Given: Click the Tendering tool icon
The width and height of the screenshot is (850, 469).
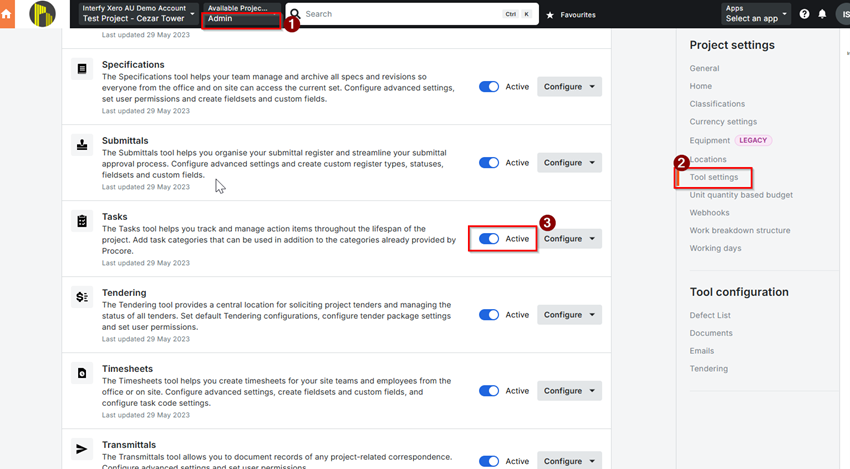Looking at the screenshot, I should tap(82, 297).
